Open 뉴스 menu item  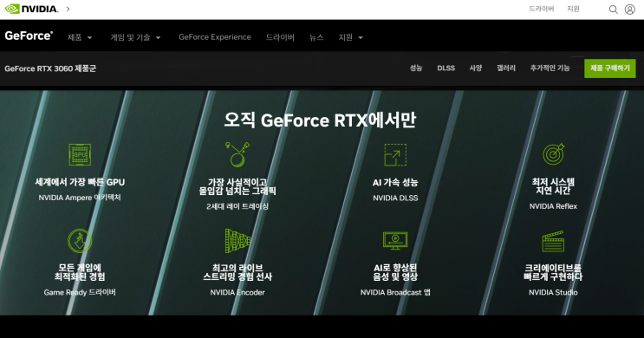tap(316, 37)
